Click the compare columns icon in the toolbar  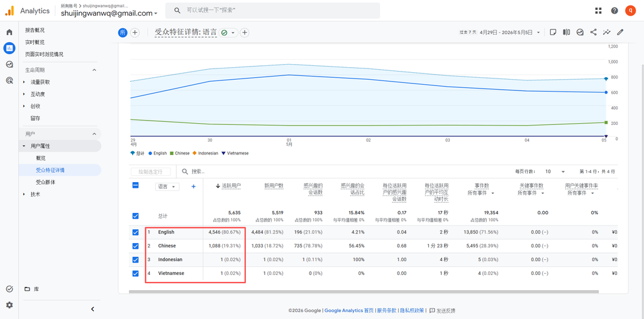(567, 32)
